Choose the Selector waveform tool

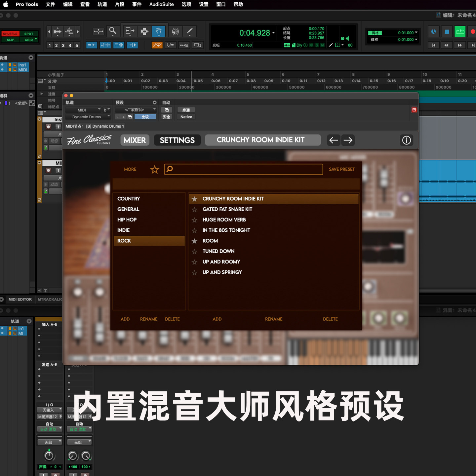[x=144, y=31]
